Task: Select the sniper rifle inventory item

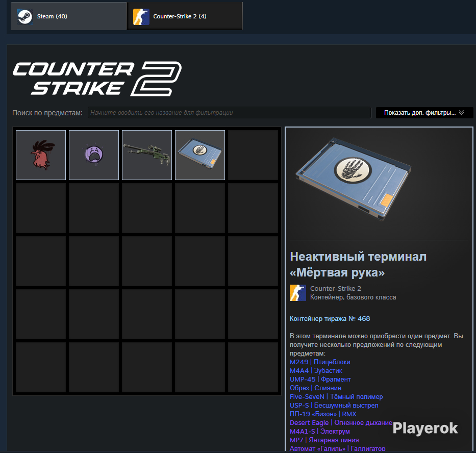Action: pos(147,155)
